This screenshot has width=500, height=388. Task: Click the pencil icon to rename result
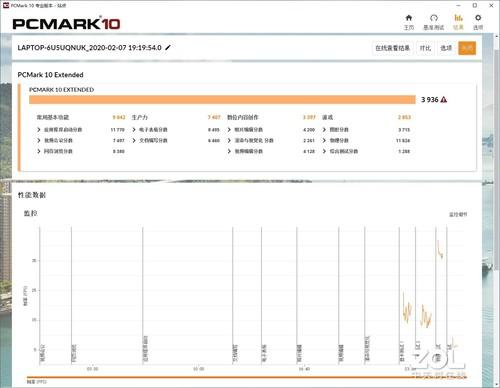point(168,48)
